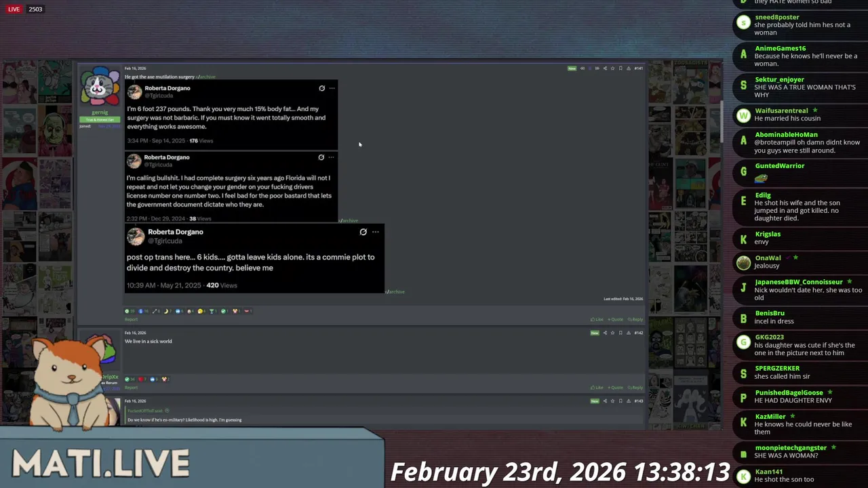
Task: Click the New badge on post #141
Action: (x=572, y=68)
